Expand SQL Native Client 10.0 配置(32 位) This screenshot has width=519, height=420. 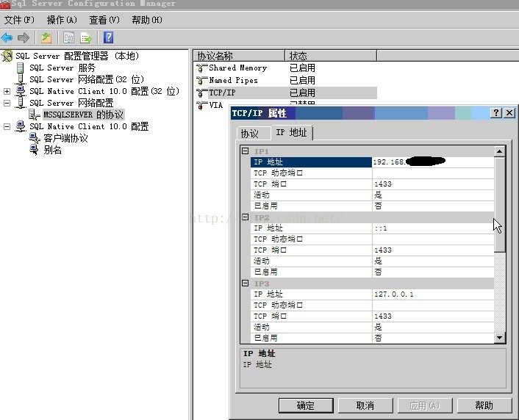(7, 91)
